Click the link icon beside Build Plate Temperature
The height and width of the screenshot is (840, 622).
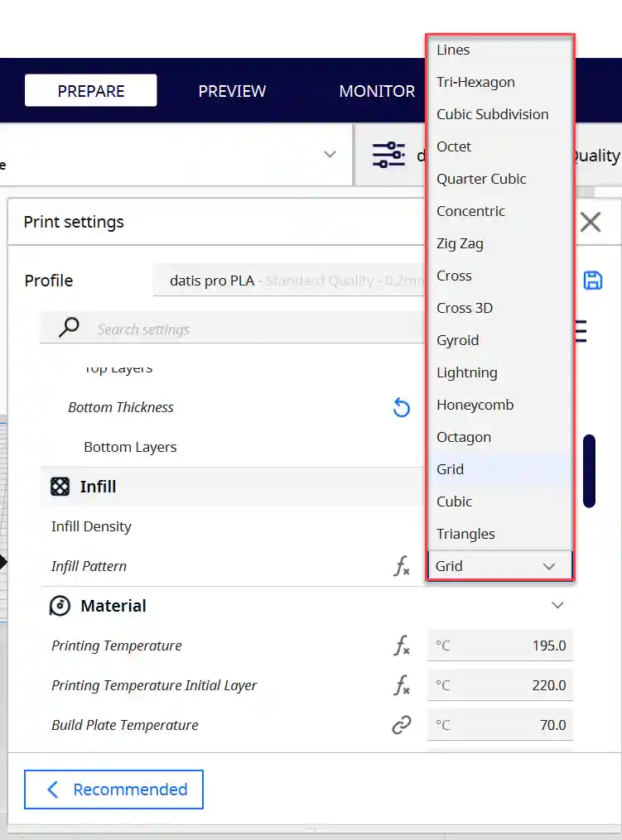(x=401, y=725)
